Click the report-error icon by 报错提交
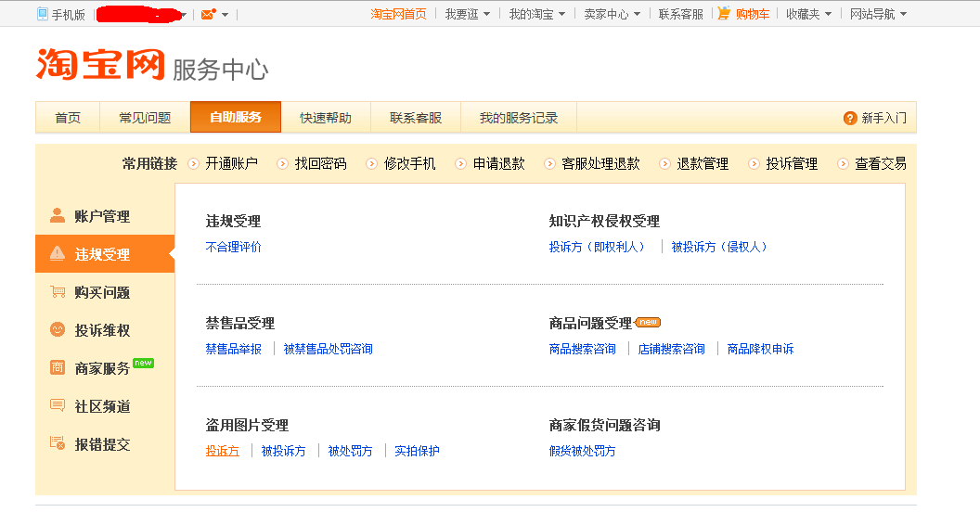This screenshot has height=512, width=980. tap(58, 443)
